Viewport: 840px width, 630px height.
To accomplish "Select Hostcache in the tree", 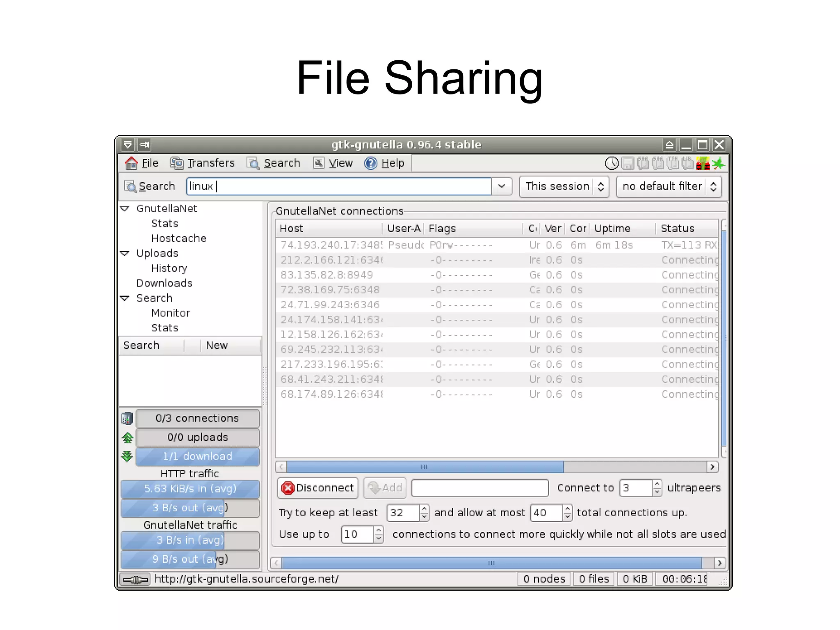I will coord(179,238).
